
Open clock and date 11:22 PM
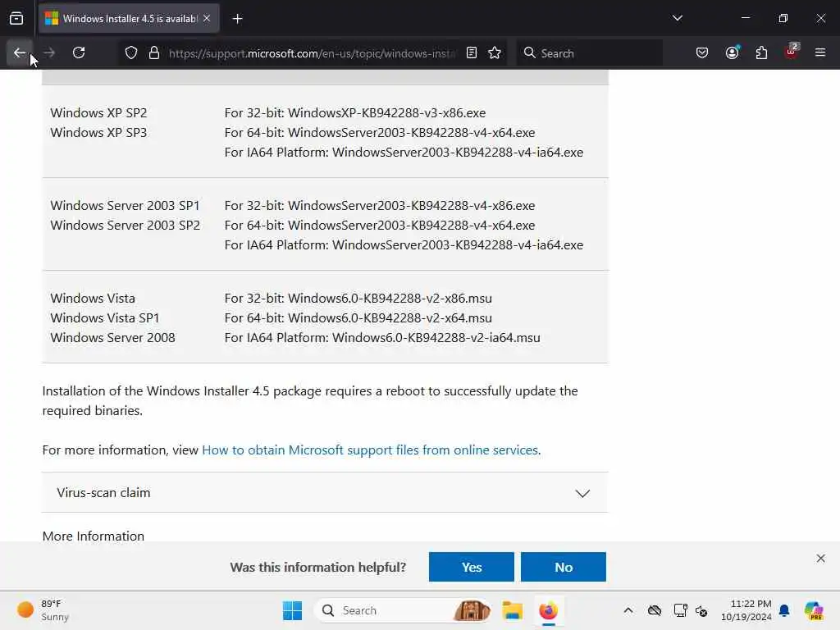coord(746,610)
